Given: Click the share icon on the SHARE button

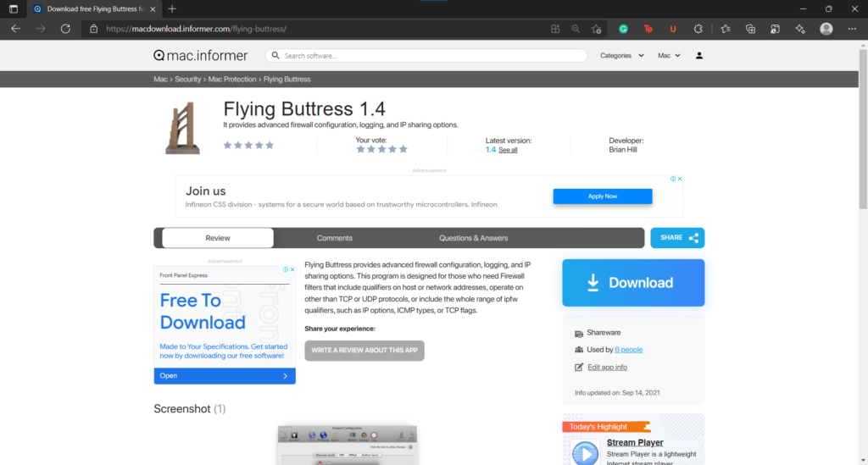Looking at the screenshot, I should click(693, 238).
